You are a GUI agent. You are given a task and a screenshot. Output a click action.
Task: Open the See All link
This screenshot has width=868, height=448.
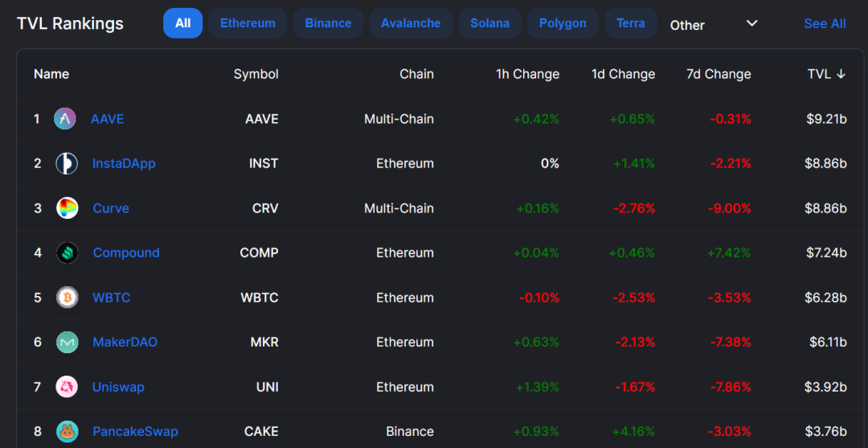click(825, 24)
